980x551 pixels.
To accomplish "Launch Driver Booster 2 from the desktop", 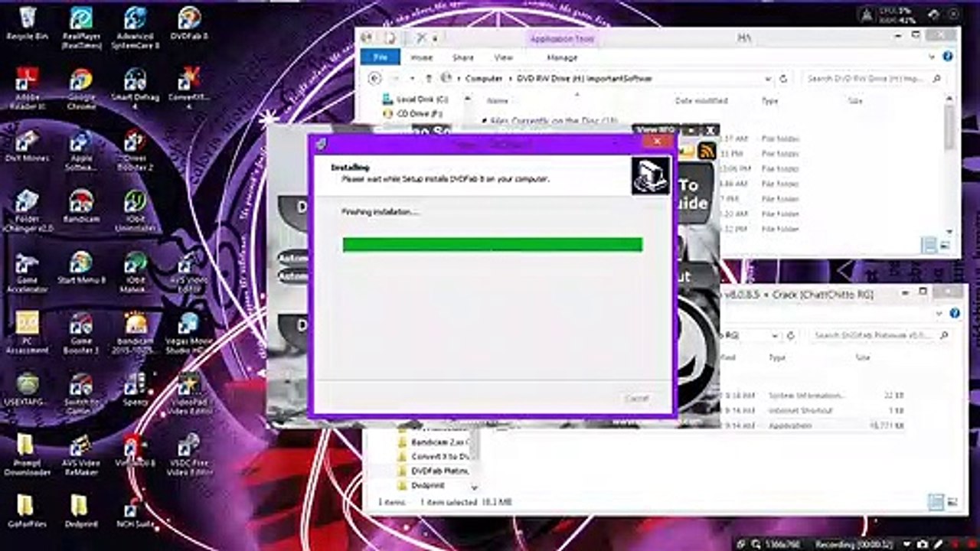I will tap(135, 150).
